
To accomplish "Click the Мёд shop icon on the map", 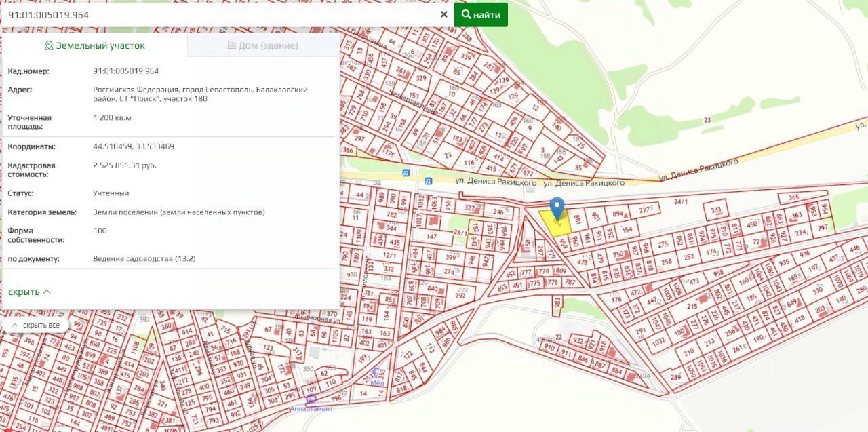I will (x=376, y=372).
